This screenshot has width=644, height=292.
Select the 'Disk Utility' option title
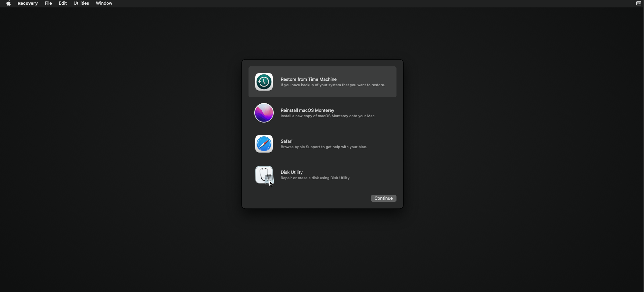(292, 172)
